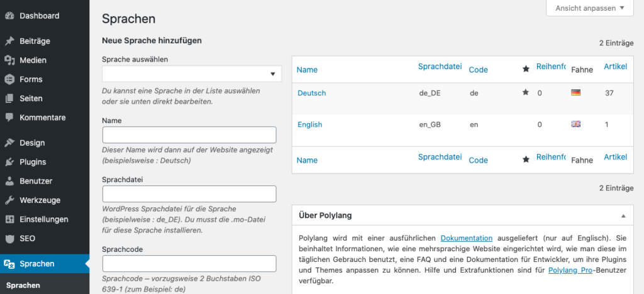Viewport: 644px width, 294px height.
Task: Open the Sprache auswählen dropdown
Action: click(x=192, y=74)
